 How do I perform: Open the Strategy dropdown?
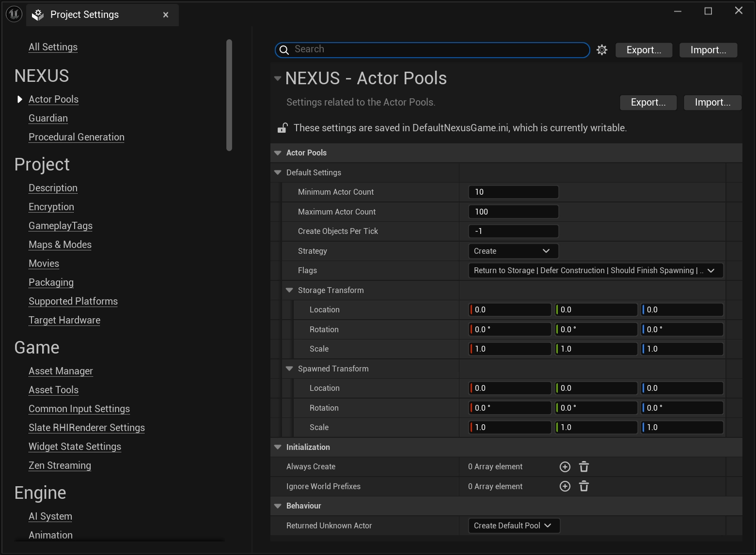click(513, 251)
